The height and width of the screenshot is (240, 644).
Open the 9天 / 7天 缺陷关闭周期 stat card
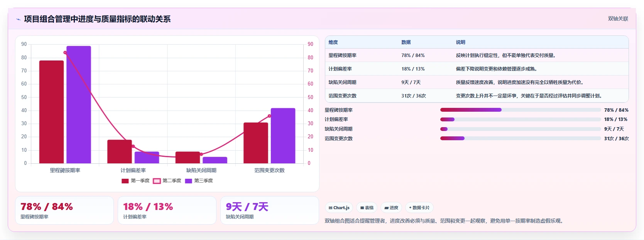pos(270,210)
